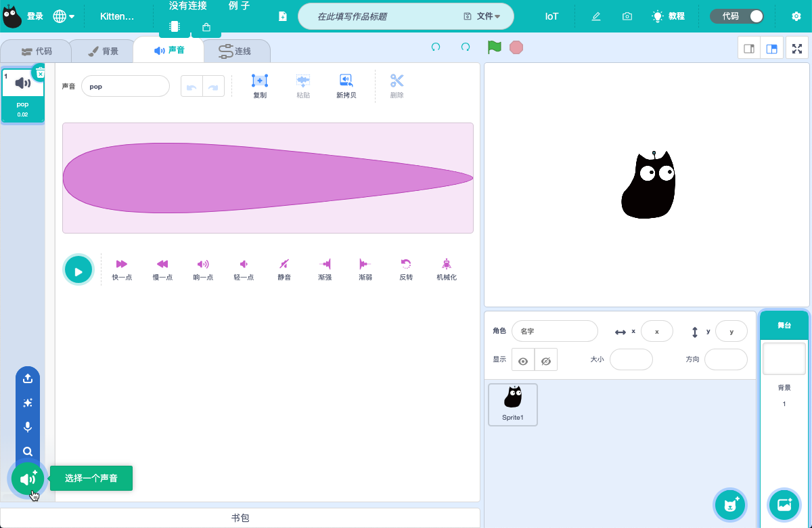Apply 轻一点 softer effect
Image resolution: width=812 pixels, height=528 pixels.
click(244, 269)
